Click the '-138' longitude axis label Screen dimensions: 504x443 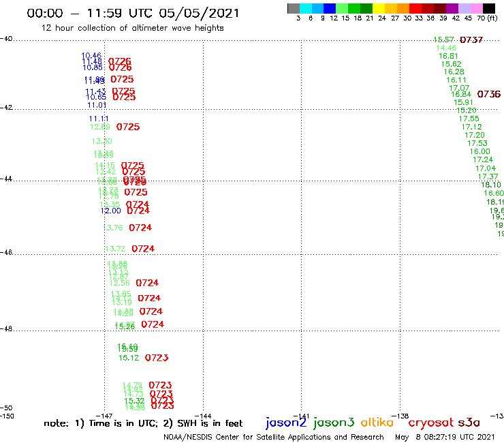coord(400,416)
